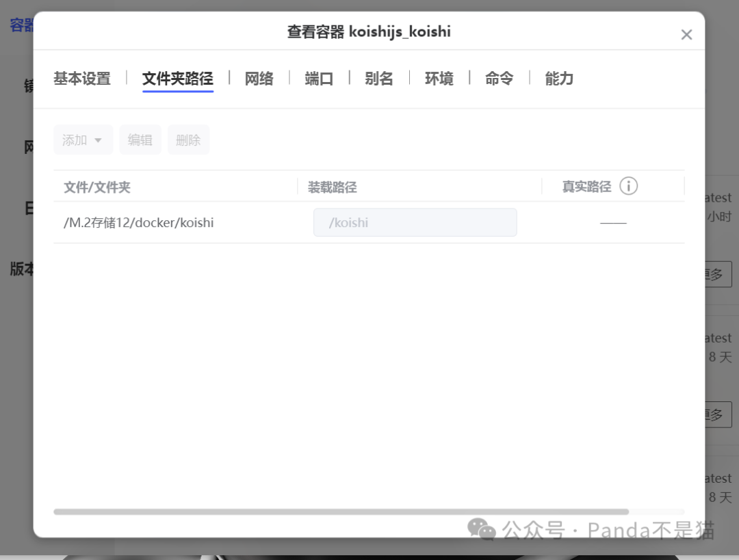Click the /koishi mount path field
Screen dimensions: 739x560
click(415, 222)
